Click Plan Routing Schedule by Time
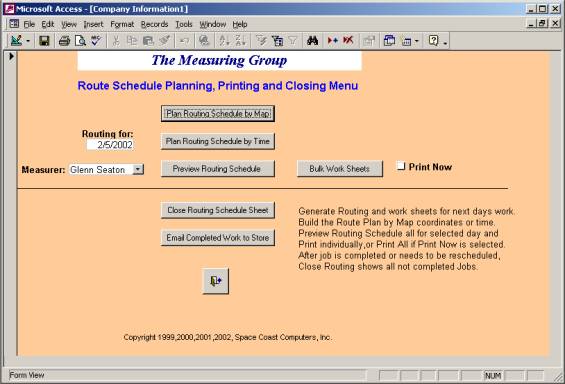The image size is (565, 384). pyautogui.click(x=218, y=141)
